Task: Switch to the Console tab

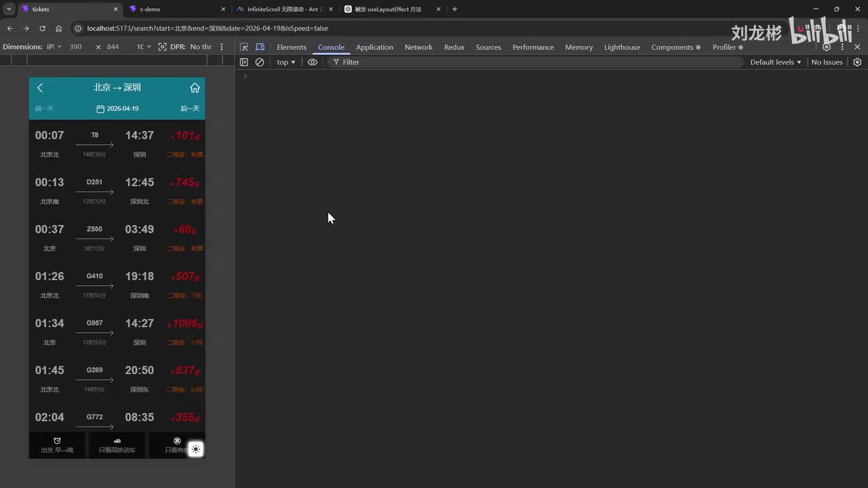Action: coord(331,47)
